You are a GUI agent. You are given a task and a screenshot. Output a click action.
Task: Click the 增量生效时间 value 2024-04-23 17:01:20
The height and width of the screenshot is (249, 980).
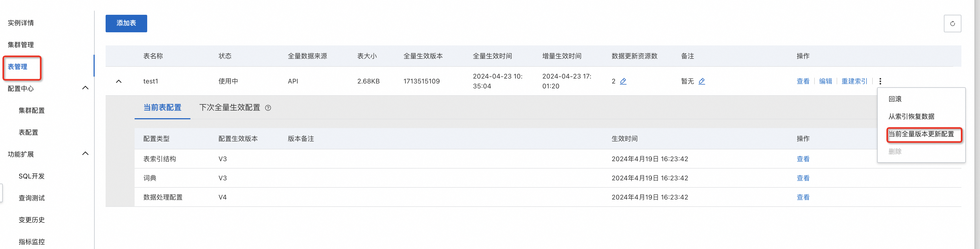567,81
